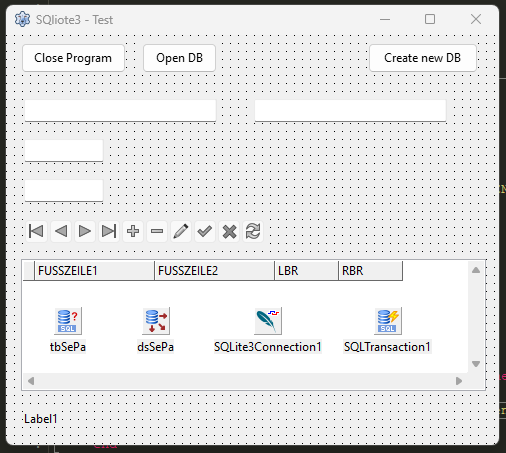Screen dimensions: 506x453
Task: Go to previous record in navigator
Action: [61, 231]
